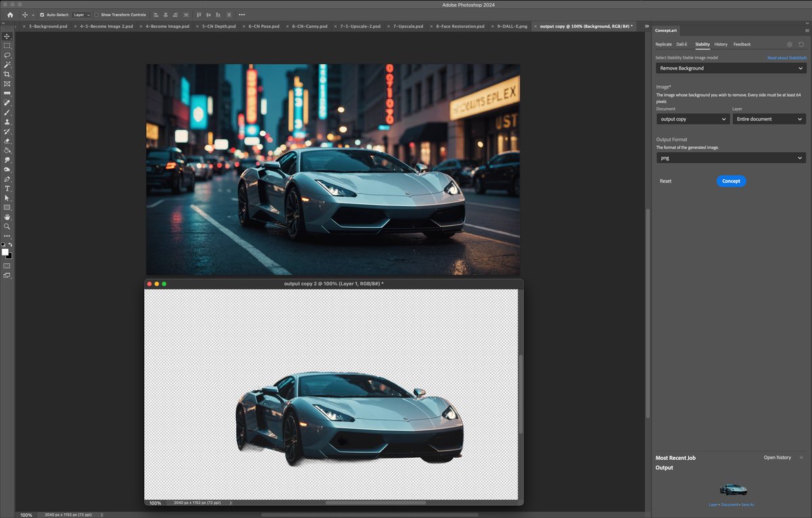812x518 pixels.
Task: Select the Crop tool
Action: (7, 74)
